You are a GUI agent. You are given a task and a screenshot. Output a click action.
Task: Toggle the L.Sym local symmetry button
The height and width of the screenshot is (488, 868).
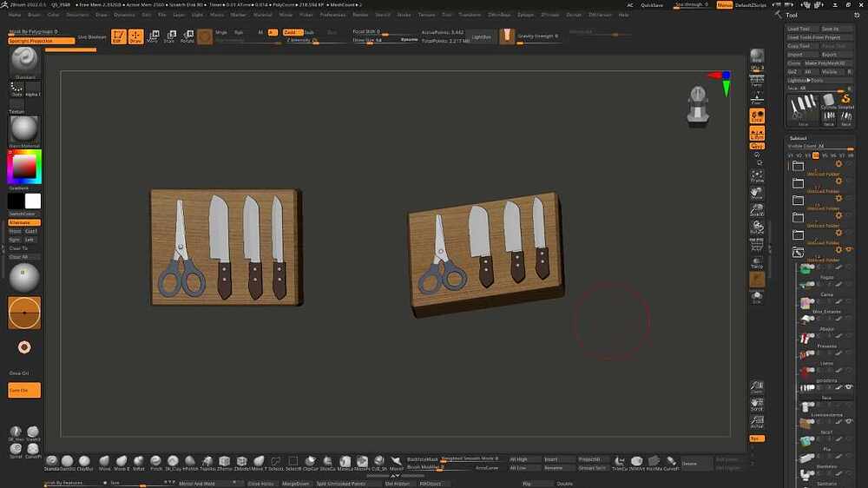pyautogui.click(x=757, y=133)
